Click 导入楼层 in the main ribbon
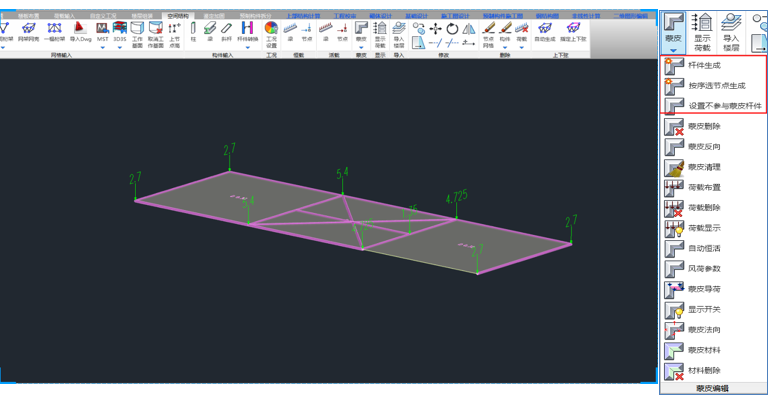Image resolution: width=773 pixels, height=410 pixels. pos(399,34)
